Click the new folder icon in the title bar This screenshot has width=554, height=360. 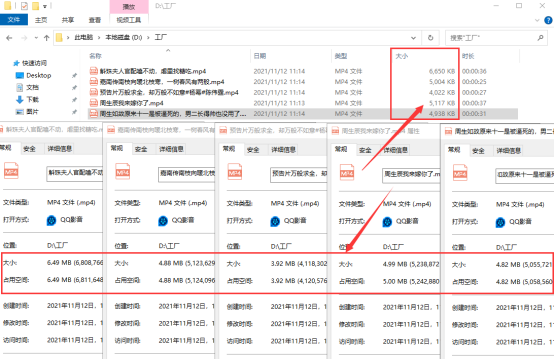click(x=35, y=6)
